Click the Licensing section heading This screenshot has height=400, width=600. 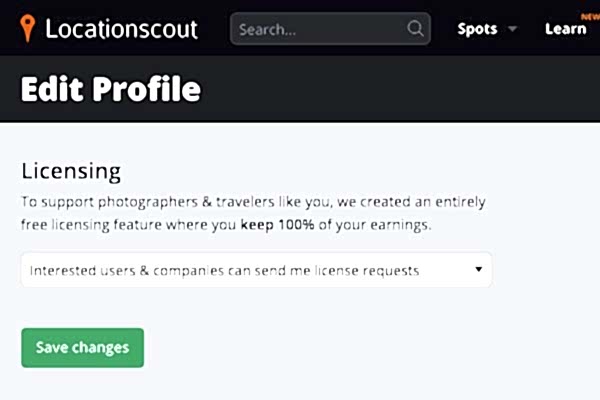[71, 170]
